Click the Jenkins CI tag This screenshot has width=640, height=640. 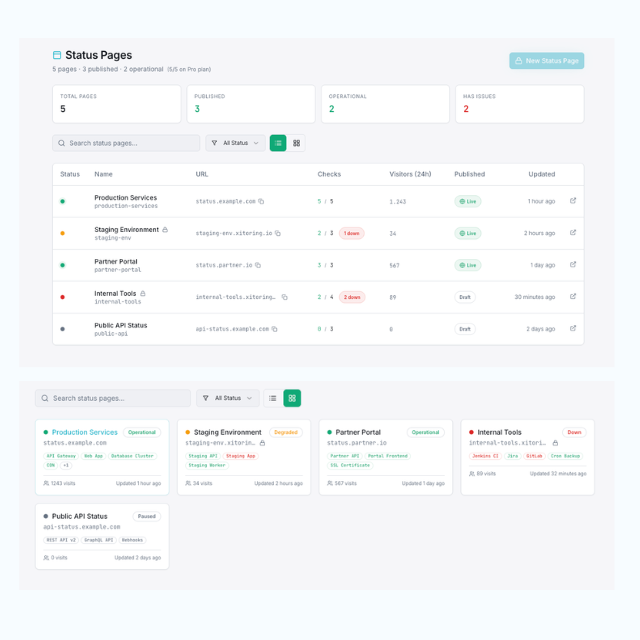coord(485,456)
